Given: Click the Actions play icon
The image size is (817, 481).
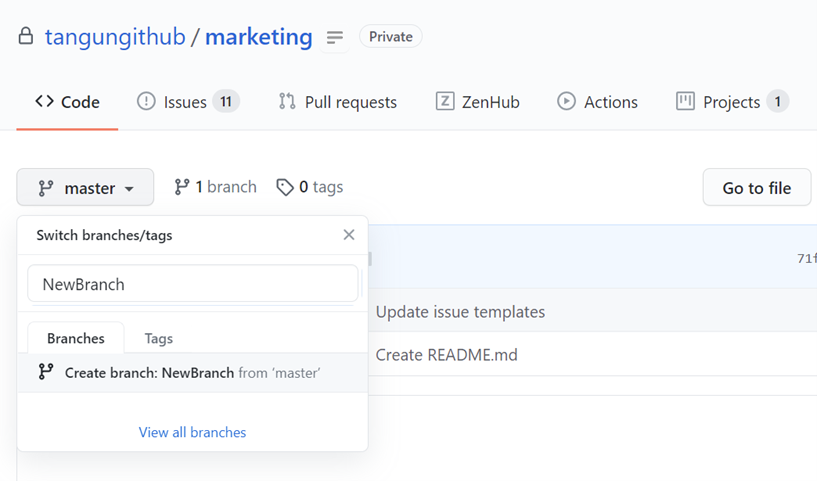Looking at the screenshot, I should pyautogui.click(x=566, y=101).
